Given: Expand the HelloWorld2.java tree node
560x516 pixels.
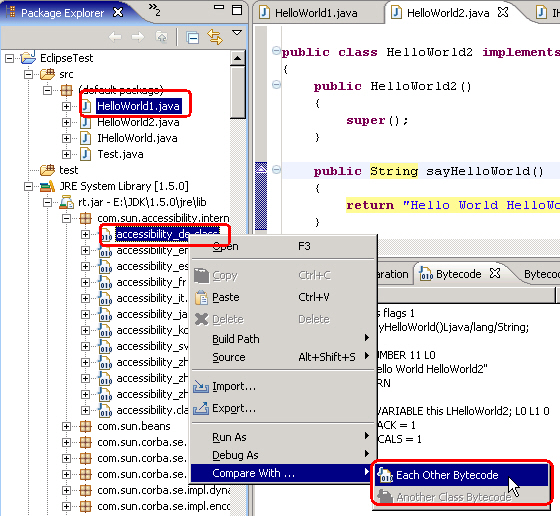Looking at the screenshot, I should pyautogui.click(x=66, y=122).
